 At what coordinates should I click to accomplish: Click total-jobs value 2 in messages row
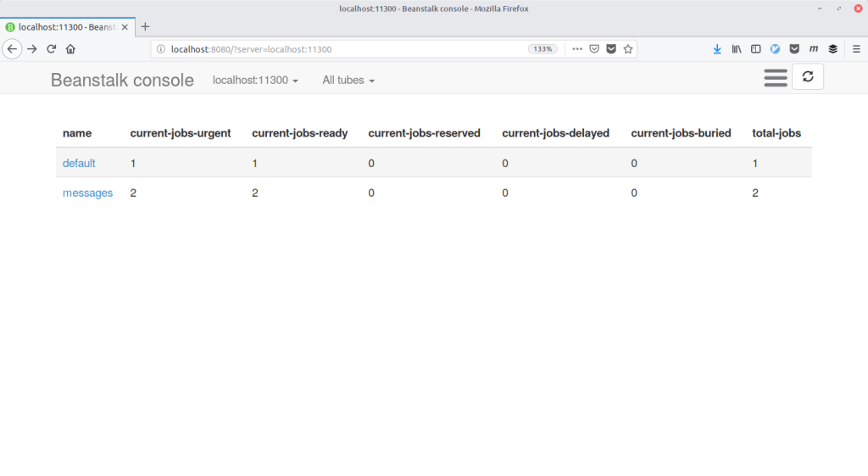coord(755,193)
